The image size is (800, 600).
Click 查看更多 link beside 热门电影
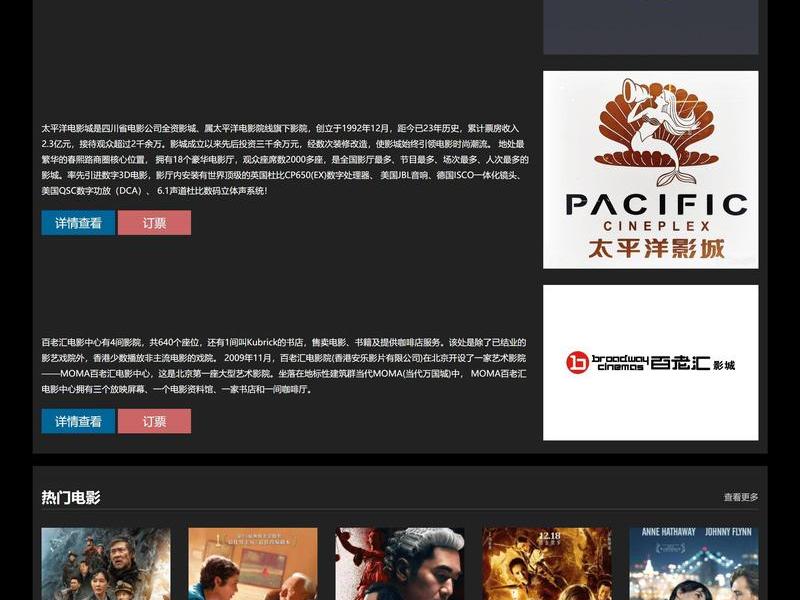pos(741,497)
